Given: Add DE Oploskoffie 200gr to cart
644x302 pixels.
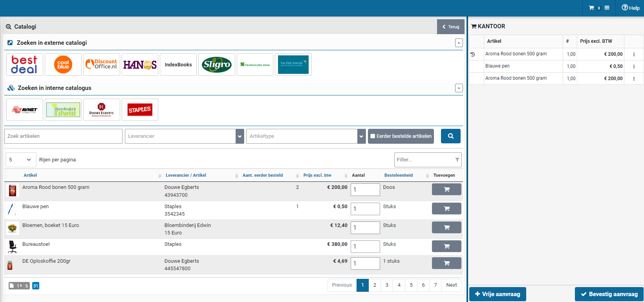Looking at the screenshot, I should [x=446, y=263].
